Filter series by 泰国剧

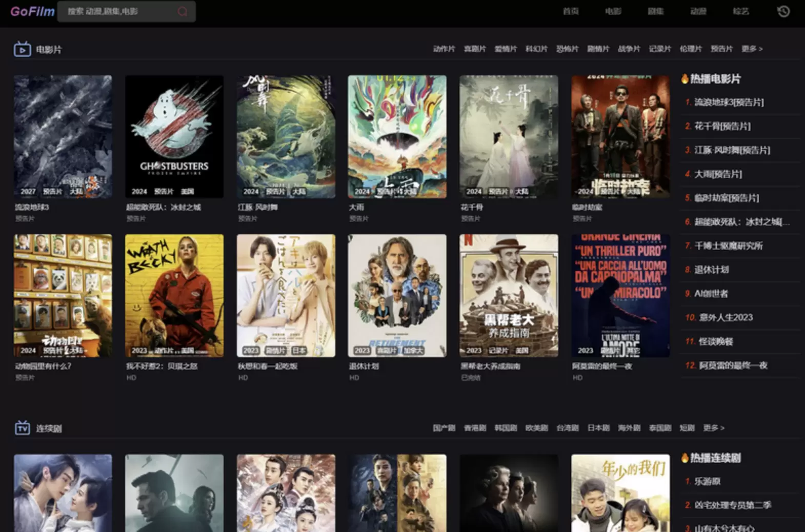(660, 427)
